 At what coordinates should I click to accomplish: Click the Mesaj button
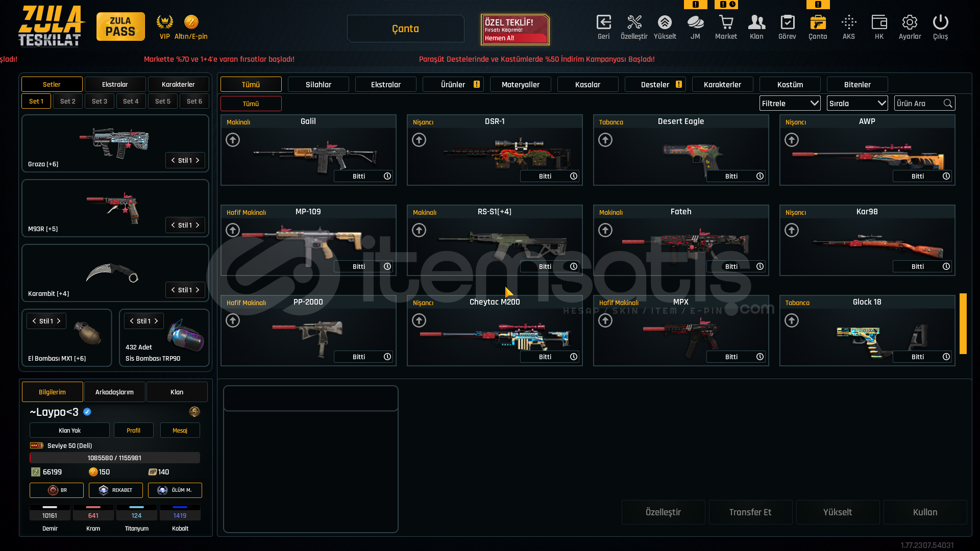coord(180,430)
